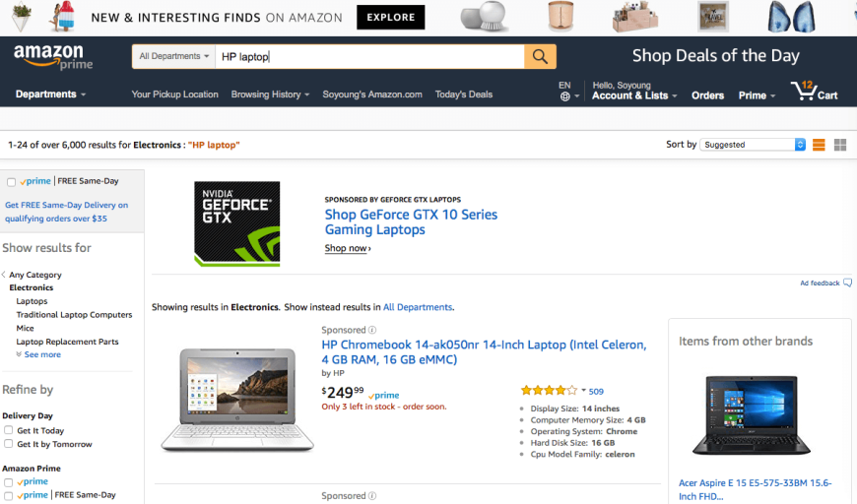Open the shopping cart icon
Viewport: 857px width, 504px height.
(x=804, y=91)
